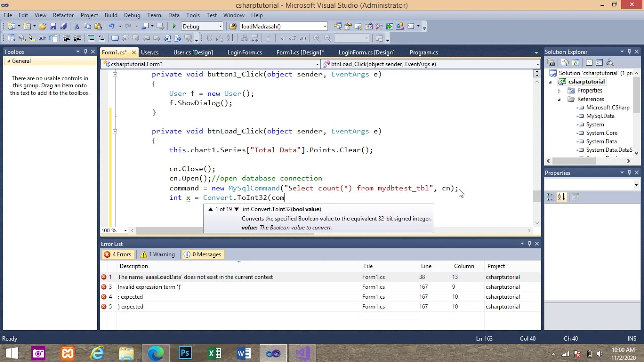Switch to the LoginForm.cs tab

tap(245, 52)
